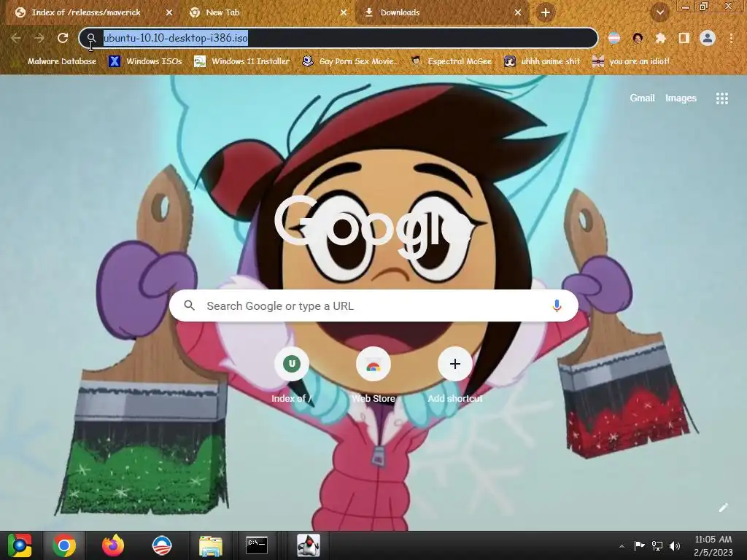Click the striped flag extension icon
This screenshot has width=747, height=560.
pyautogui.click(x=614, y=38)
